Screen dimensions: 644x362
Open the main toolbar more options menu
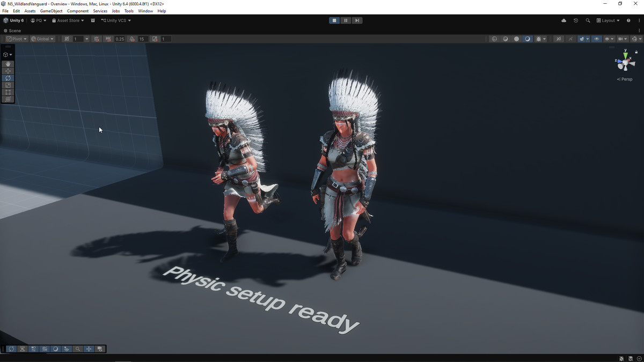coord(639,20)
